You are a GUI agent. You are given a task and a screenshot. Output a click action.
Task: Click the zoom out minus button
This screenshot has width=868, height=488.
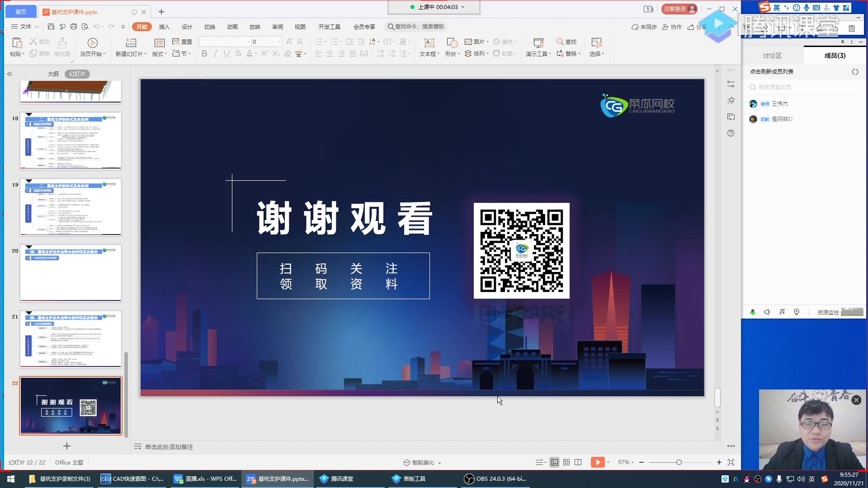click(642, 462)
